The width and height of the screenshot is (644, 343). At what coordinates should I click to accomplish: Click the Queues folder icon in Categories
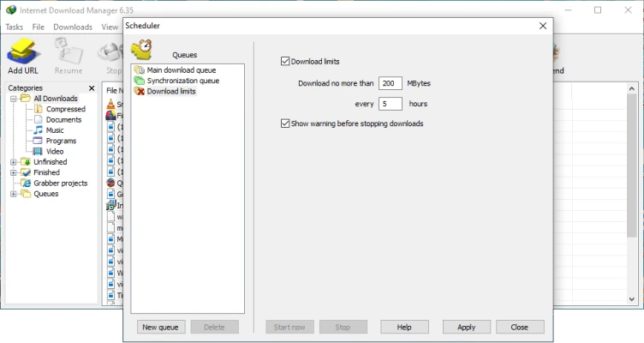pos(26,194)
